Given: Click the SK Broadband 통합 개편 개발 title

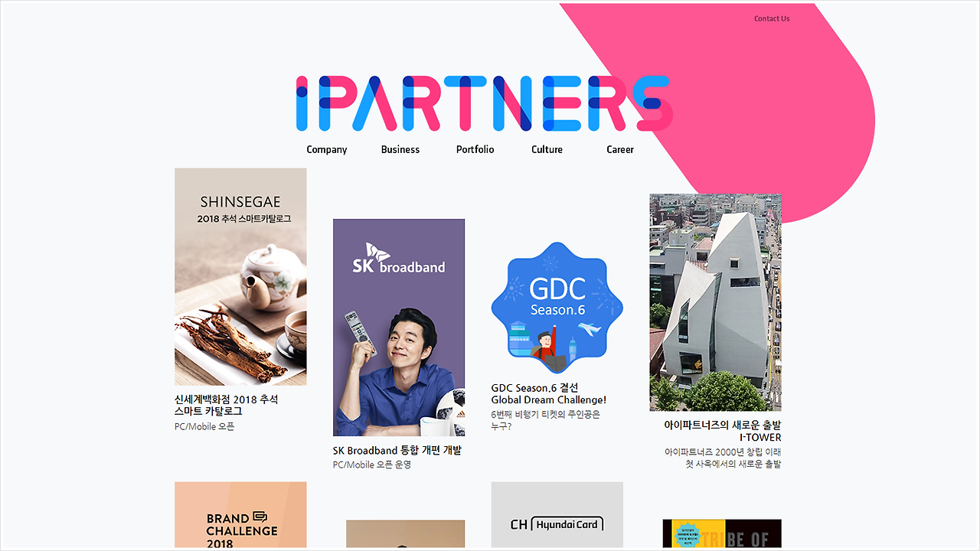Looking at the screenshot, I should pyautogui.click(x=397, y=450).
